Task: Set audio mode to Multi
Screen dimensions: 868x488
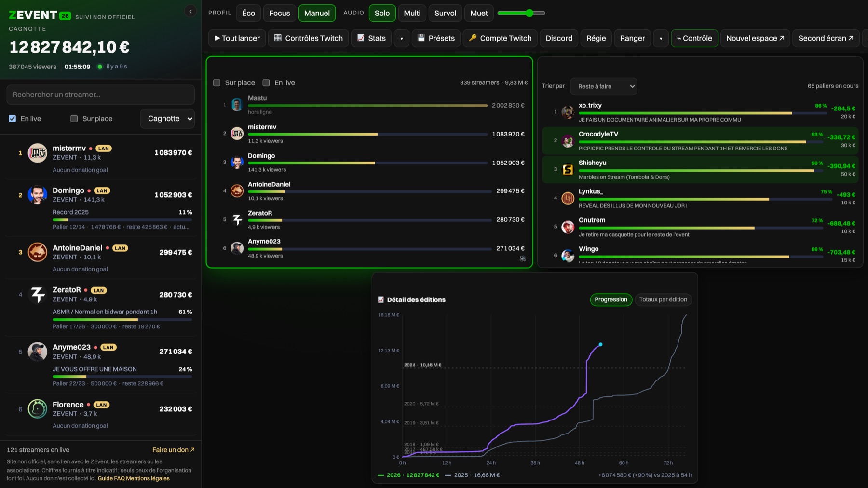Action: pos(412,13)
